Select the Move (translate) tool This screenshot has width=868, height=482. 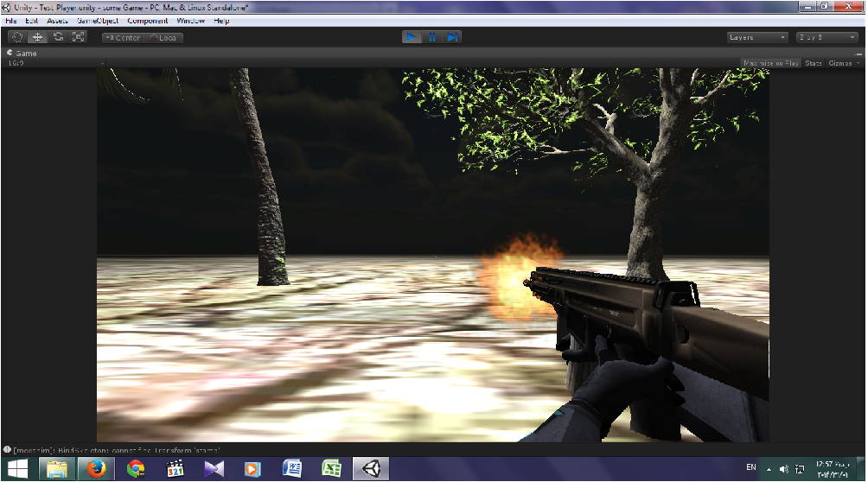pyautogui.click(x=37, y=37)
